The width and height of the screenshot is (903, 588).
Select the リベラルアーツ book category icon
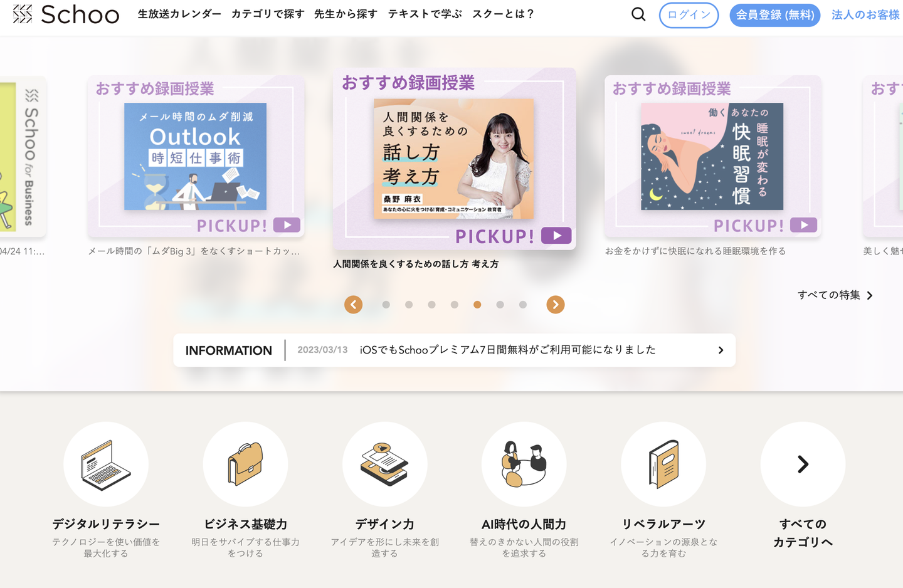pyautogui.click(x=663, y=464)
